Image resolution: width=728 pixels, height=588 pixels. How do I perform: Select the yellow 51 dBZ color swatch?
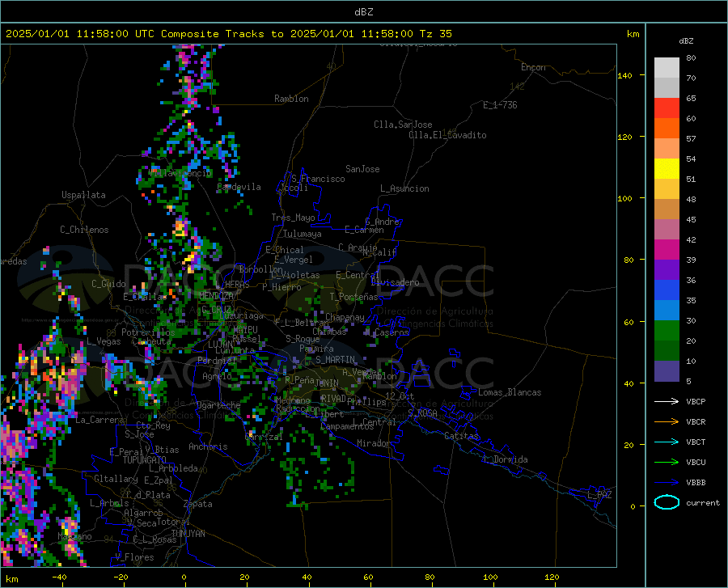(667, 169)
